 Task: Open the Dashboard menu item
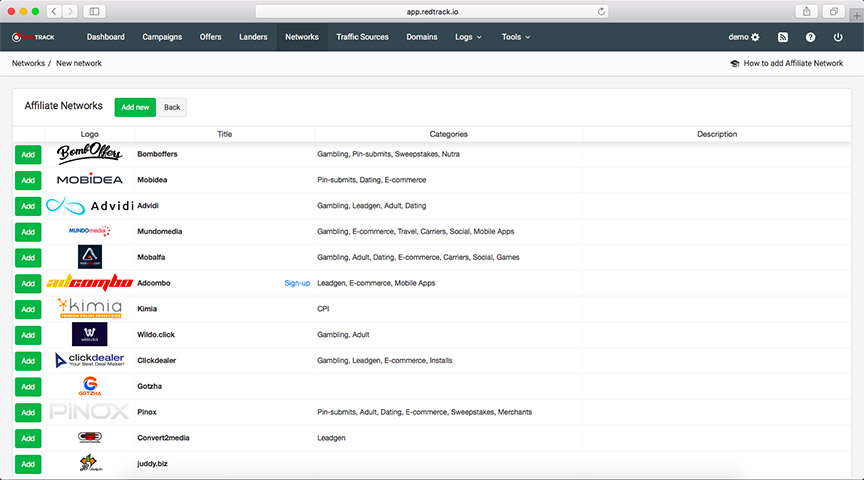click(x=105, y=37)
